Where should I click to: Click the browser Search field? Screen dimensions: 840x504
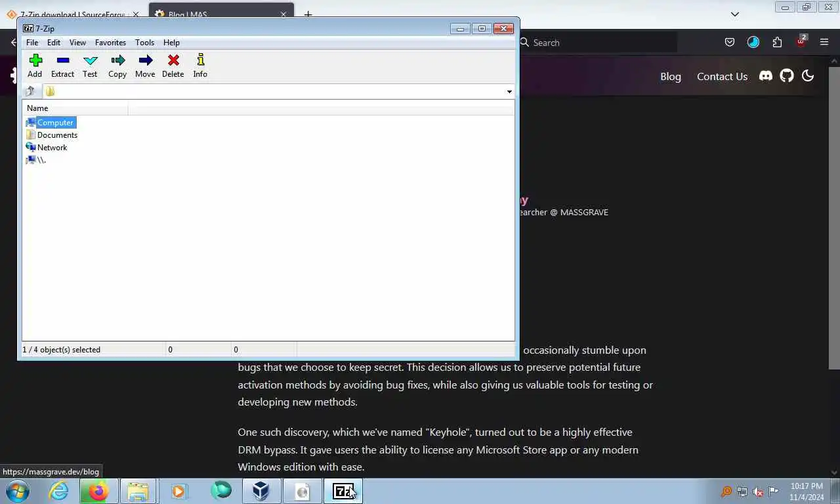coord(597,43)
